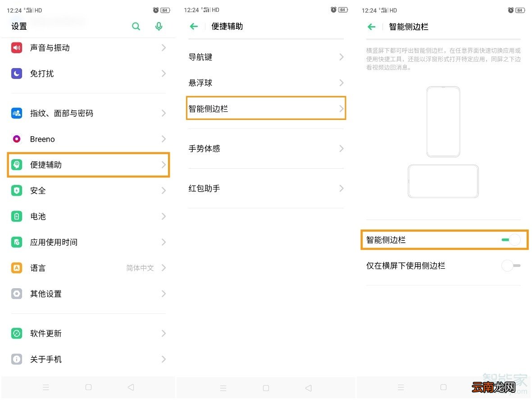Tap the green Software Update icon

(17, 333)
